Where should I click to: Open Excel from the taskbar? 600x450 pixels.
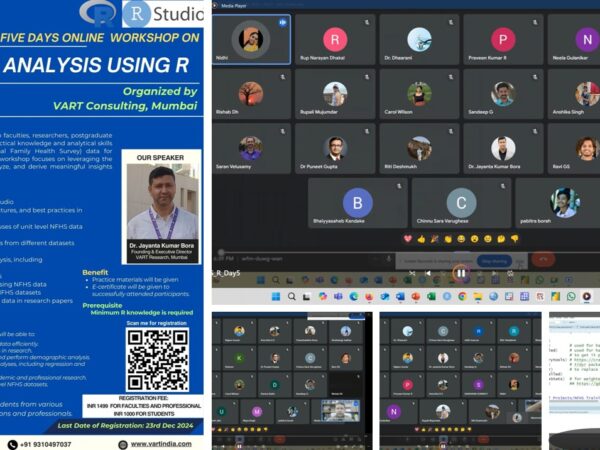pos(431,297)
